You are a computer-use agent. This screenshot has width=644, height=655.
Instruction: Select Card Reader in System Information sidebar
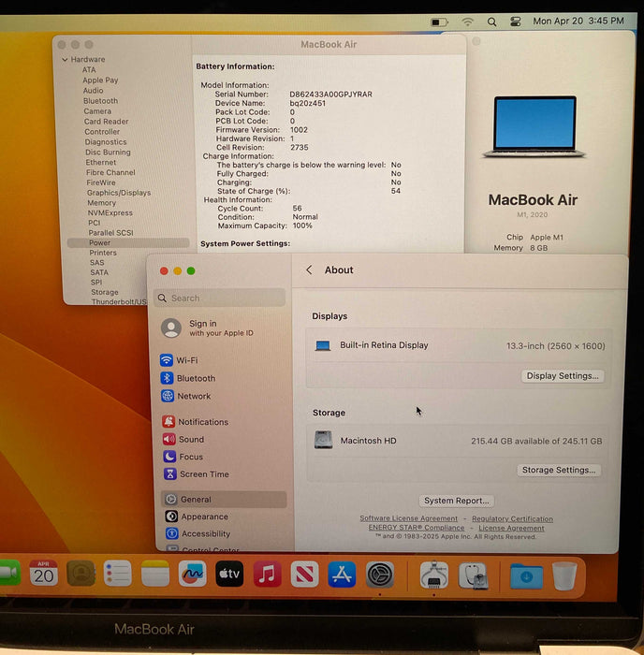[106, 122]
